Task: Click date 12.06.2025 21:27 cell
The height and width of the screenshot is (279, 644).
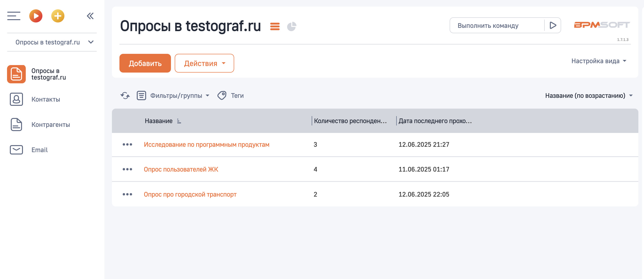Action: coord(424,144)
